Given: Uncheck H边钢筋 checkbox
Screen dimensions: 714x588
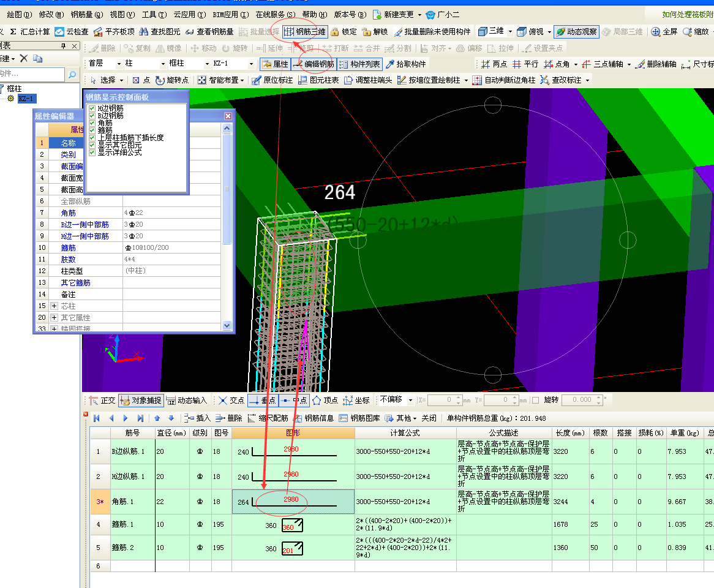Looking at the screenshot, I should coord(92,108).
